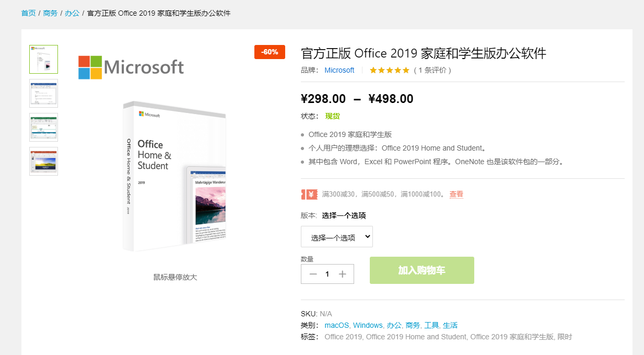Image resolution: width=644 pixels, height=355 pixels.
Task: Open the macOS category link
Action: click(x=337, y=325)
